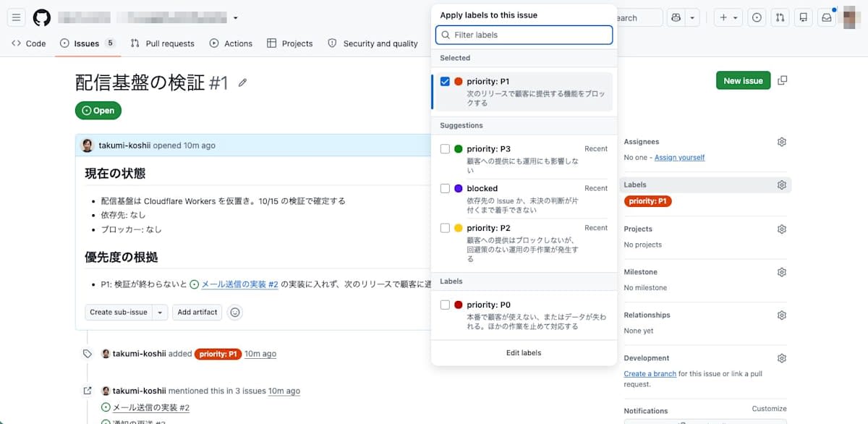The image size is (868, 424).
Task: Click Edit labels in the popup
Action: point(524,353)
